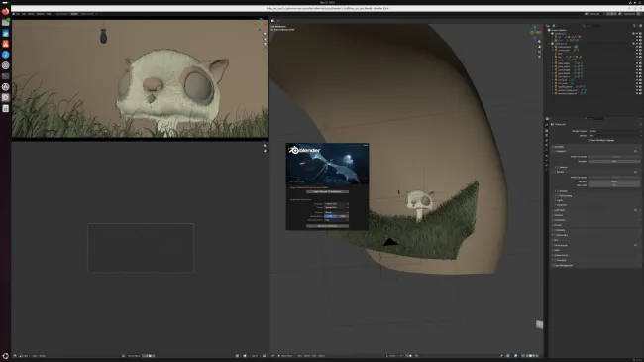The width and height of the screenshot is (644, 362).
Task: Click the Blender logo menu icon
Action: [x=14, y=14]
